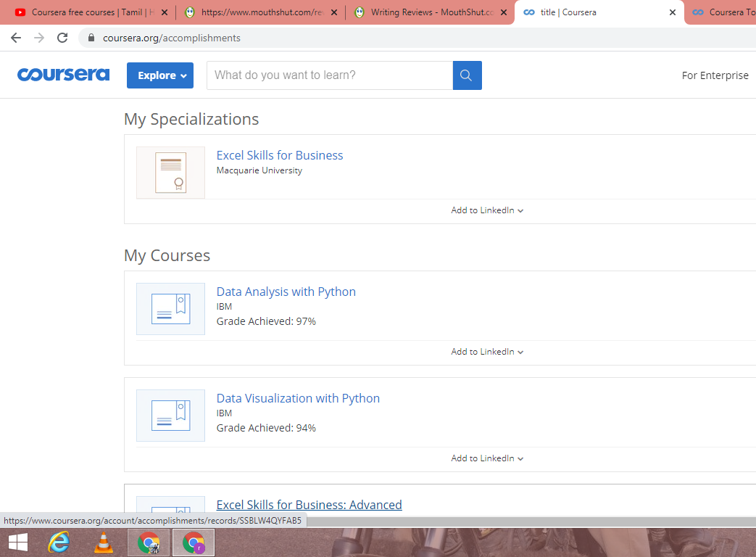The height and width of the screenshot is (557, 756).
Task: Open the Data Visualization with Python certificate thumbnail
Action: point(170,416)
